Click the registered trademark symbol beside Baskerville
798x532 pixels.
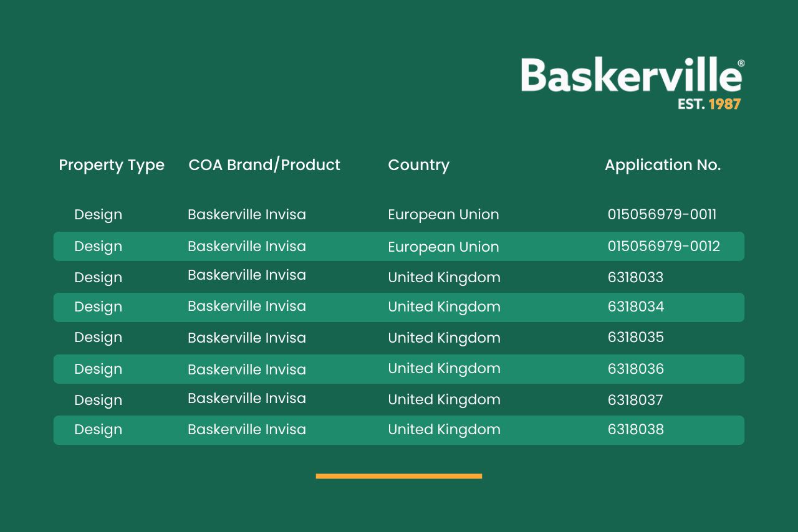point(741,64)
